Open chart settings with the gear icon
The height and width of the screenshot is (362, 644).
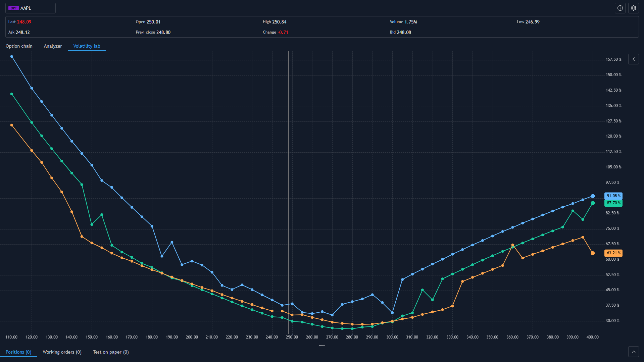[x=633, y=8]
